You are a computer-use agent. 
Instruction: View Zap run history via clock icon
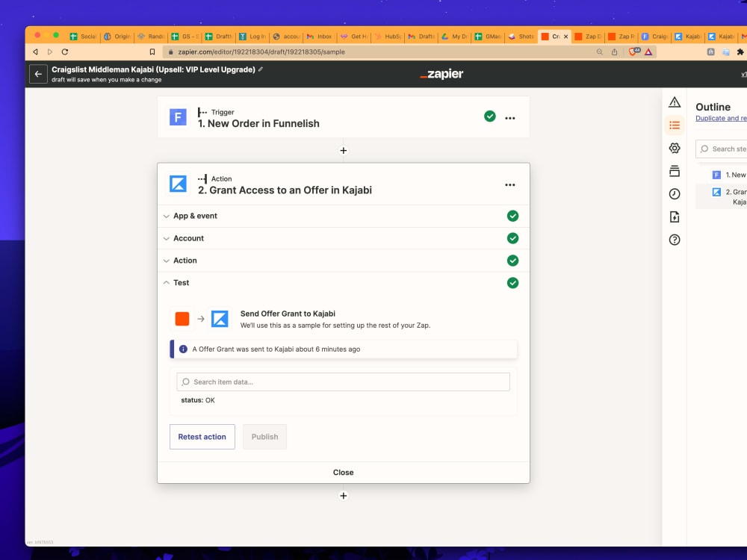(x=675, y=193)
